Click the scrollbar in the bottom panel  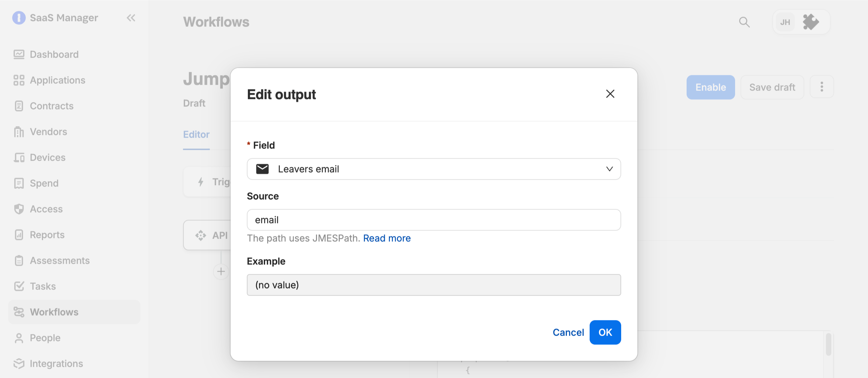(x=828, y=344)
